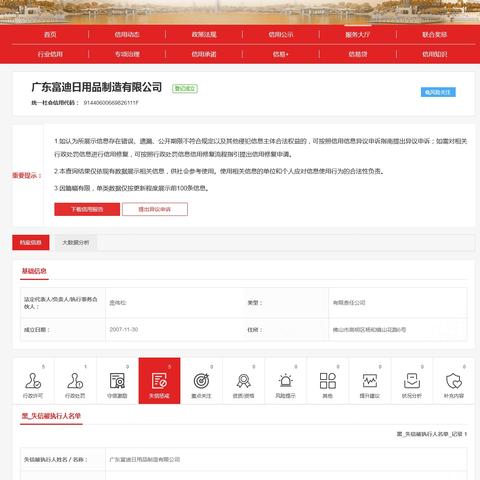Open 专项治理 in second nav row

click(x=127, y=54)
